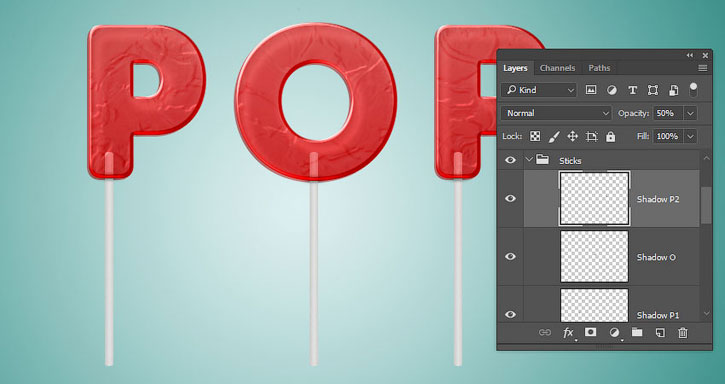Collapse panel with double-arrow icon
Image resolution: width=725 pixels, height=384 pixels.
[690, 55]
